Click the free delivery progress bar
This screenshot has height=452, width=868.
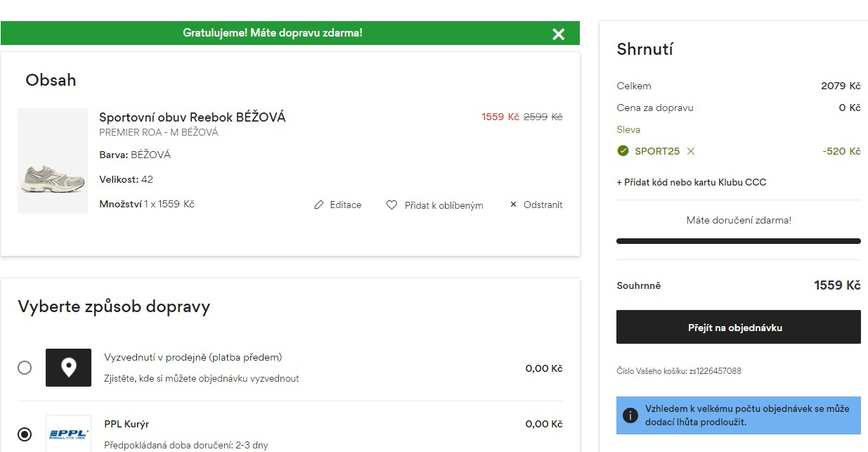coord(738,241)
